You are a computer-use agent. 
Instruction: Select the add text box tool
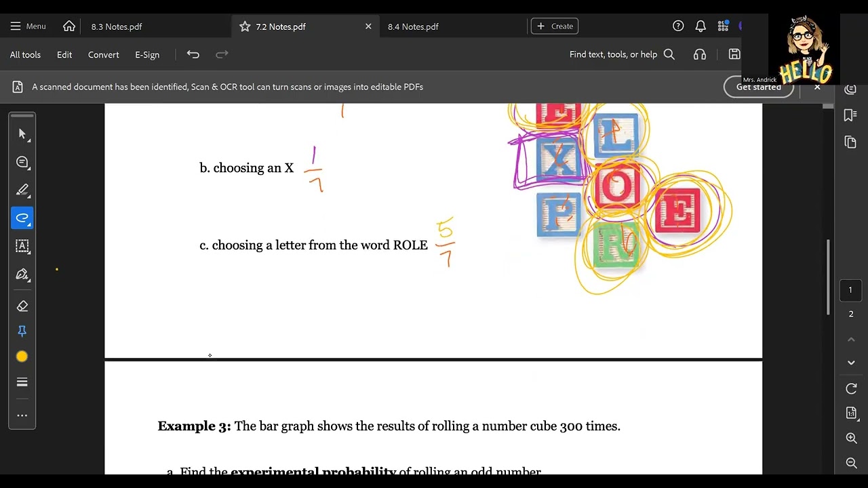point(22,246)
